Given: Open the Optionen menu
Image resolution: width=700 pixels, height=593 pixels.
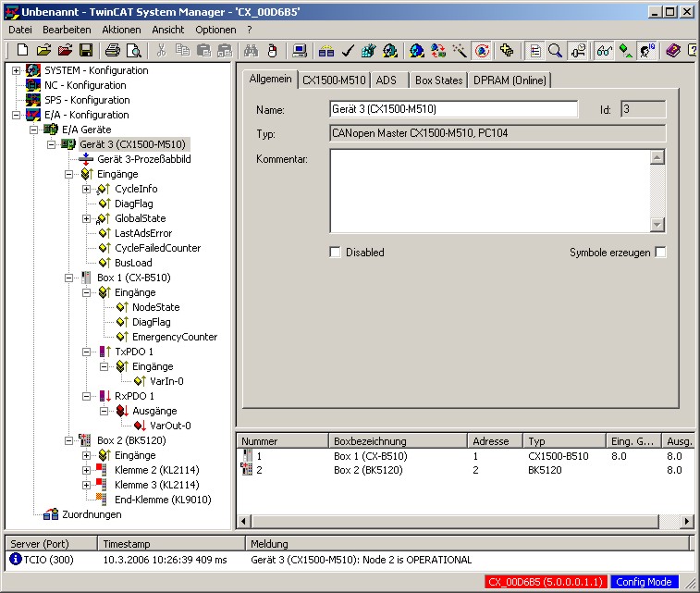Looking at the screenshot, I should click(215, 30).
